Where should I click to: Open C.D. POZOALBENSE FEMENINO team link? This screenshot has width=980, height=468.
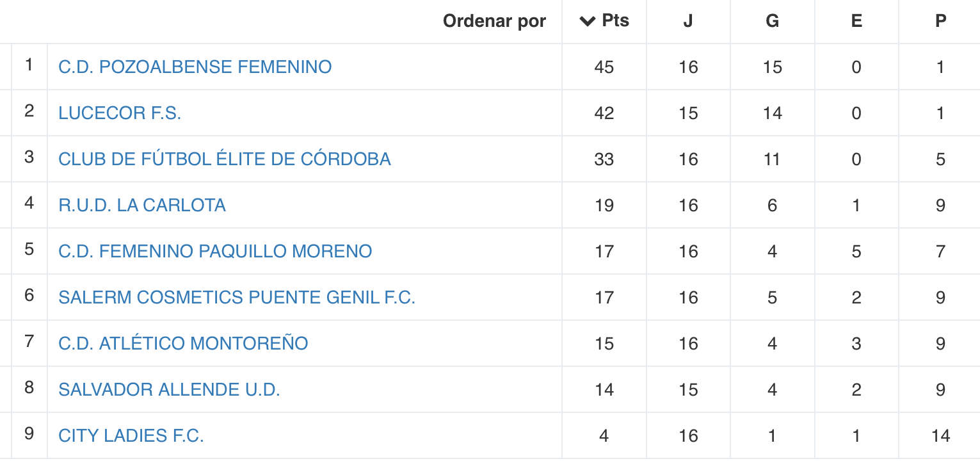tap(195, 67)
